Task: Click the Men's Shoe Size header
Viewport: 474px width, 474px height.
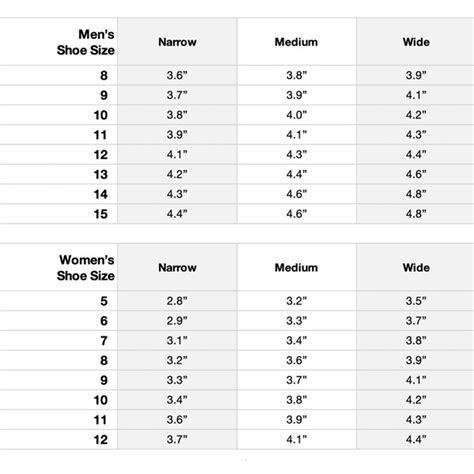Action: tap(86, 42)
